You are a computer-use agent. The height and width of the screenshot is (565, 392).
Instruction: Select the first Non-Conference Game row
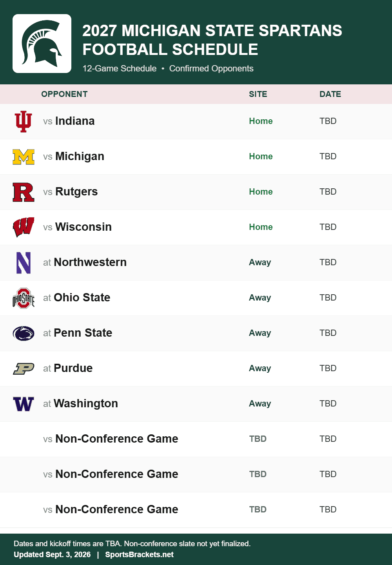[x=196, y=439]
